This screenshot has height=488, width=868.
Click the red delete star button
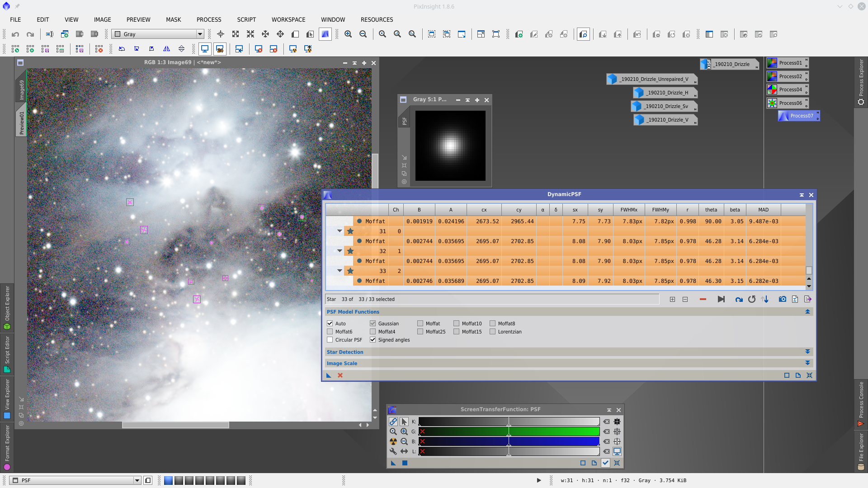[703, 299]
